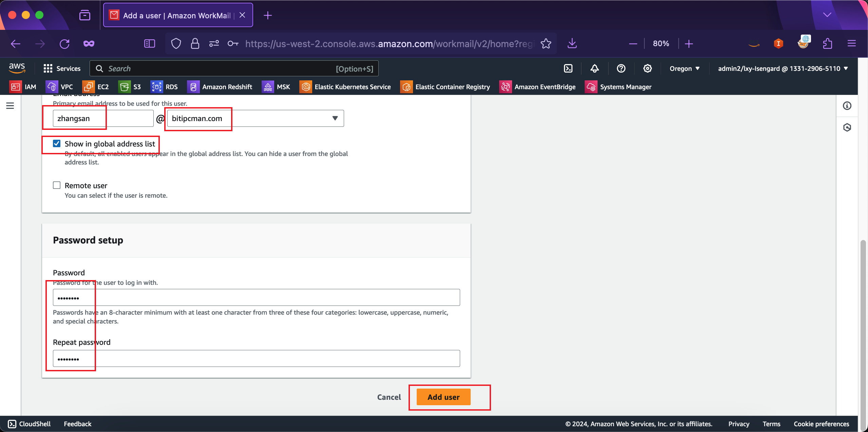Click the Cancel button
Image resolution: width=868 pixels, height=432 pixels.
coord(389,397)
